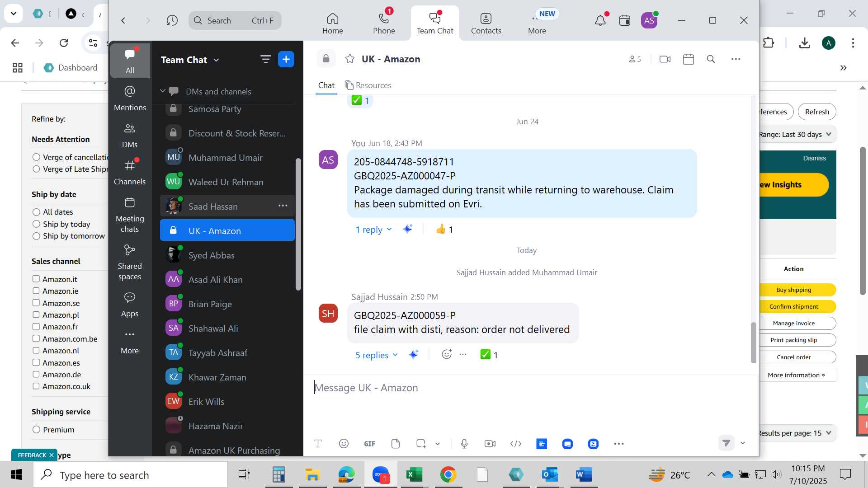Open the Phone tab

tap(384, 23)
